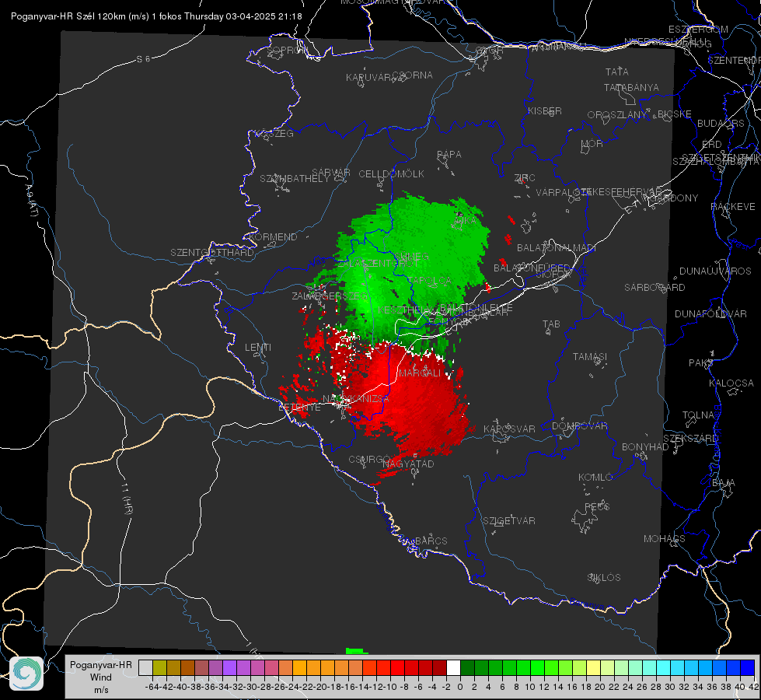Screen dimensions: 761x700
Task: Click the MARCALI label in the red echo
Action: [x=420, y=373]
